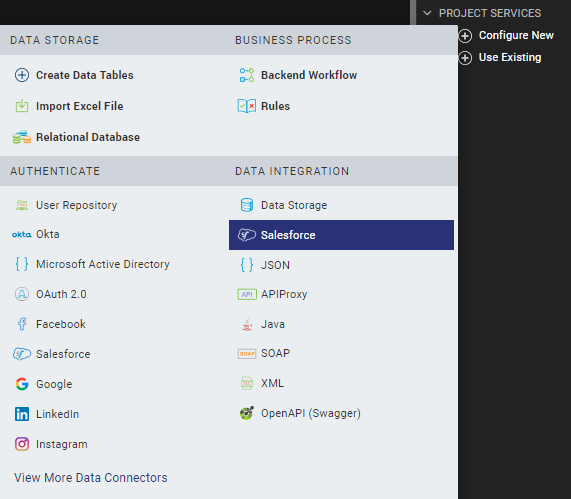Click the Relational Database stacked disks icon
This screenshot has height=499, width=571.
[22, 137]
